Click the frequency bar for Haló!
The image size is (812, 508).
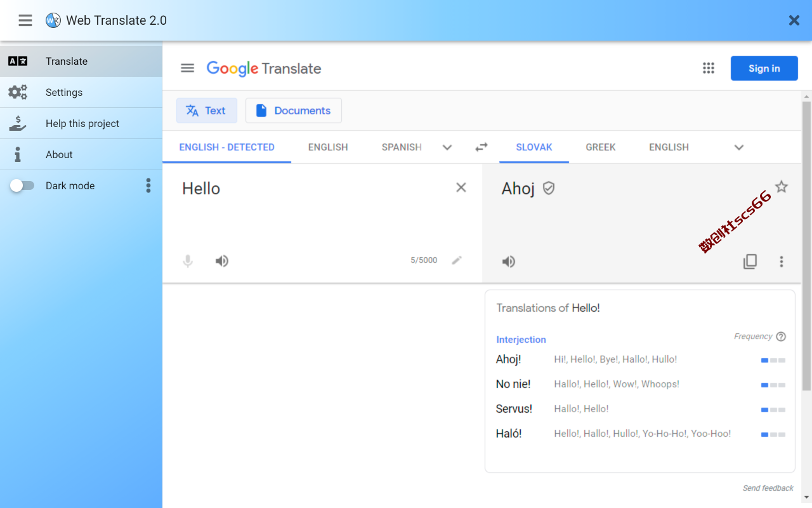click(773, 434)
